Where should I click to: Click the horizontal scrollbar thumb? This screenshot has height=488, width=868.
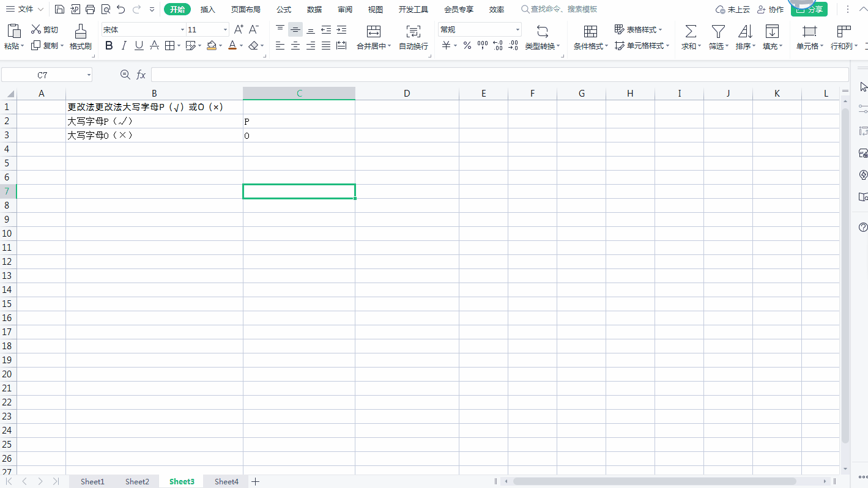pos(655,481)
